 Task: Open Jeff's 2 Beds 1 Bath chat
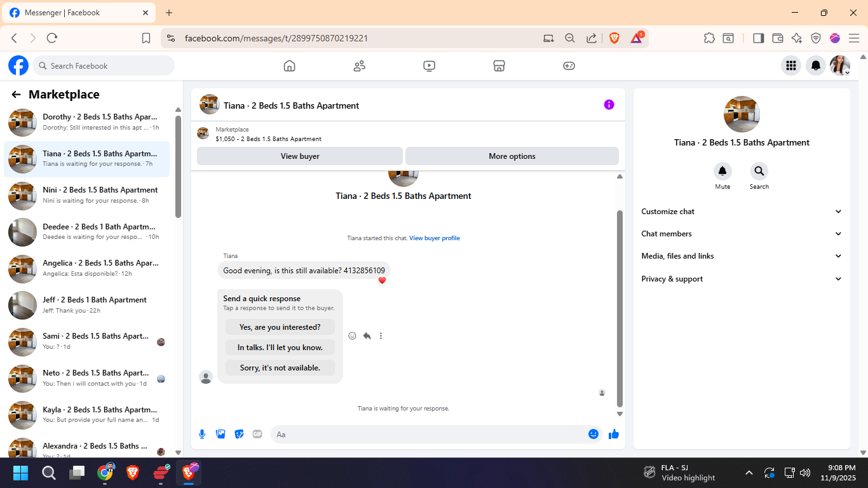click(86, 305)
